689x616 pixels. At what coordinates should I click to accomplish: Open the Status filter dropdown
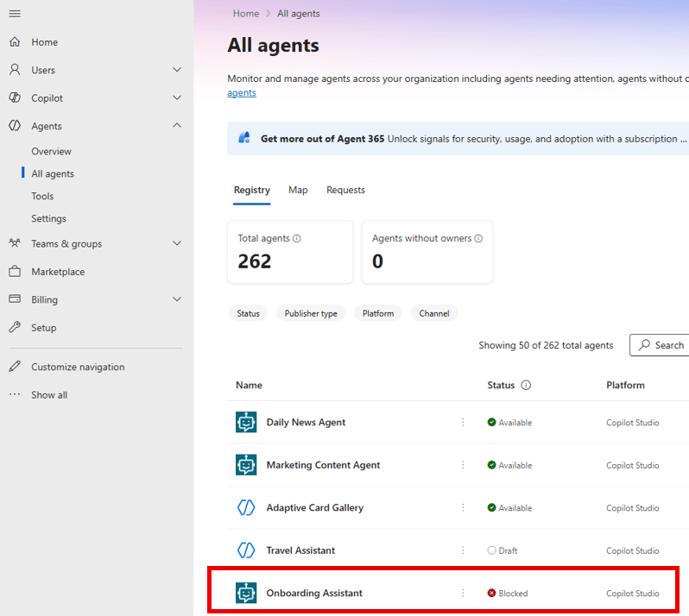249,313
